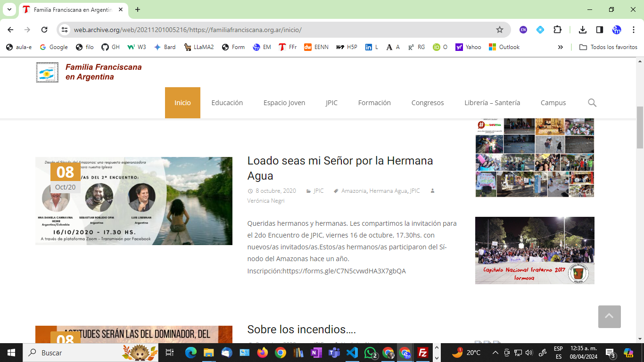Image resolution: width=644 pixels, height=362 pixels.
Task: Click the 8 octubre, 2020 date link
Action: click(276, 191)
